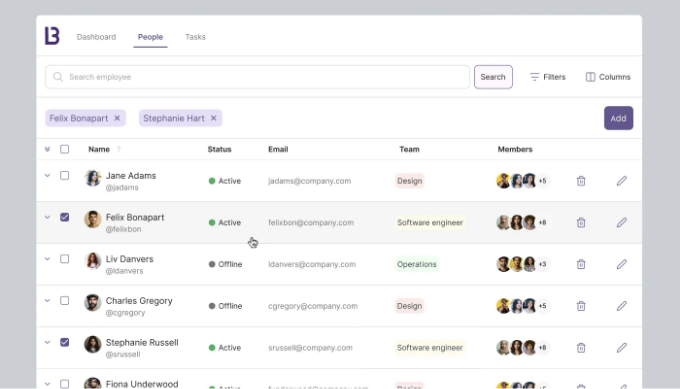680x389 pixels.
Task: Open Charles Gregory's avatar picture
Action: coord(92,303)
